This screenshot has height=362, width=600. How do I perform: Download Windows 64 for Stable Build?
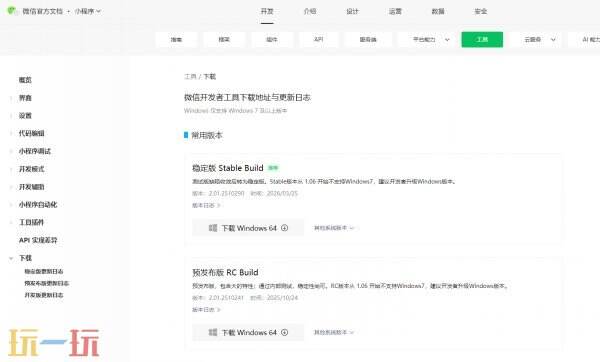[x=248, y=228]
